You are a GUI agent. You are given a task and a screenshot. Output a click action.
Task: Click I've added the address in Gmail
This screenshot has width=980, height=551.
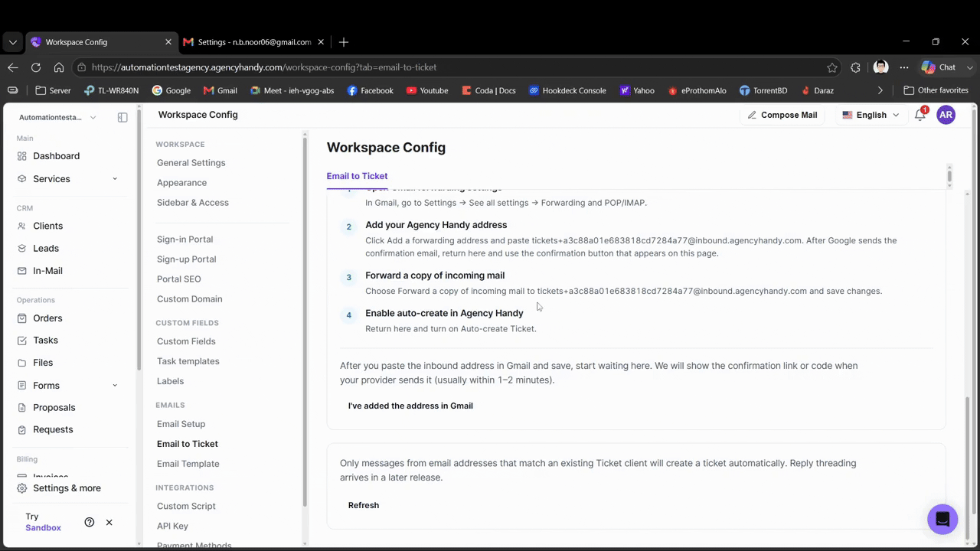[410, 406]
